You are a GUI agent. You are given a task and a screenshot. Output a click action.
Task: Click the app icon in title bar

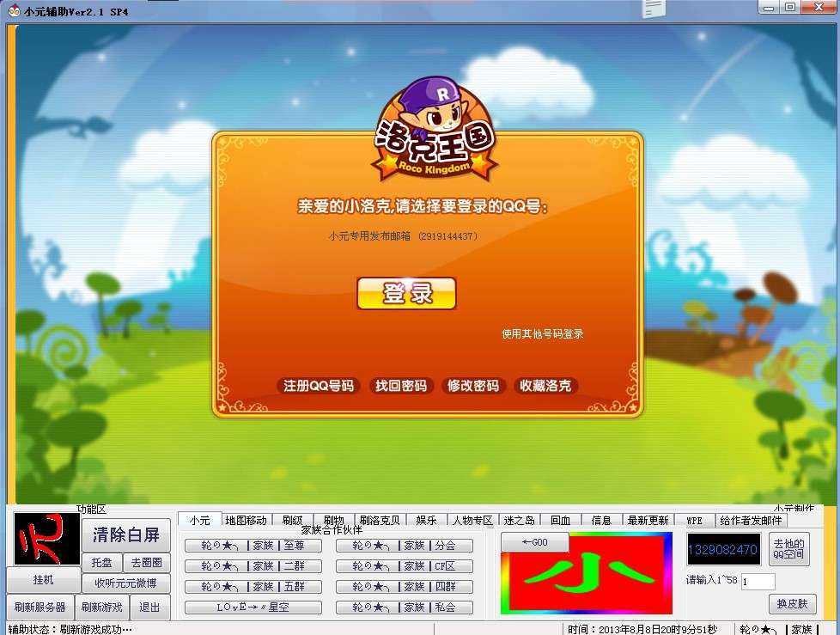point(14,10)
